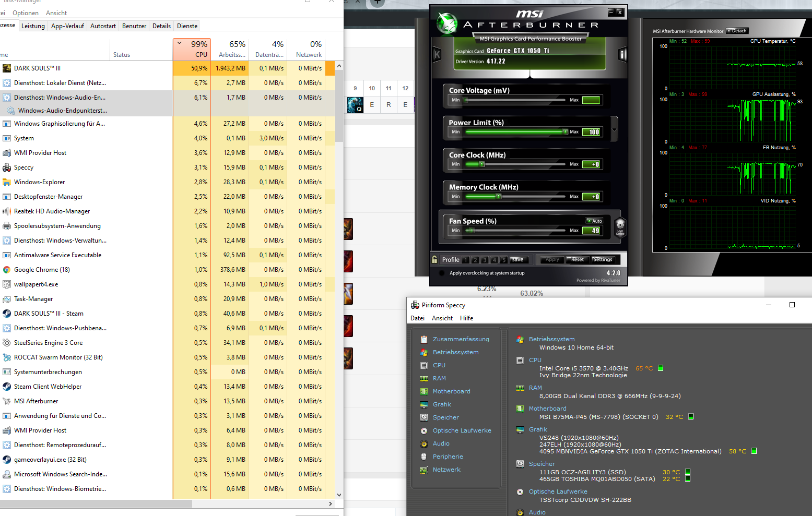Image resolution: width=812 pixels, height=516 pixels.
Task: Switch to the Dienste tab
Action: (187, 26)
